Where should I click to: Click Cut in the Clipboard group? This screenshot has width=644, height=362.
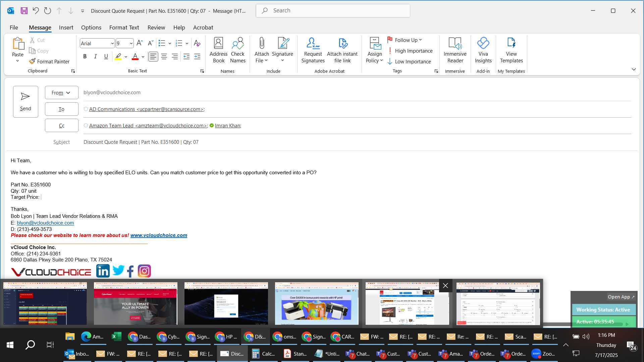(37, 40)
